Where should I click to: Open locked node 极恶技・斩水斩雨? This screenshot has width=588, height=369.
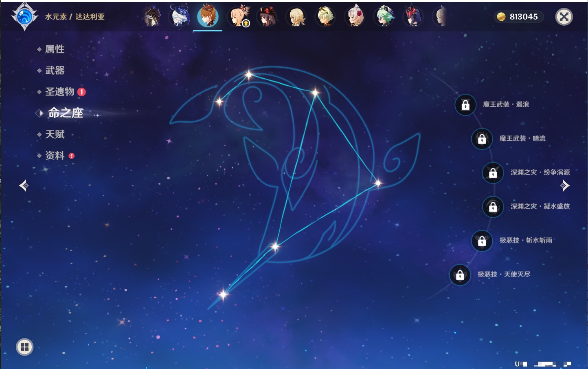tap(482, 241)
